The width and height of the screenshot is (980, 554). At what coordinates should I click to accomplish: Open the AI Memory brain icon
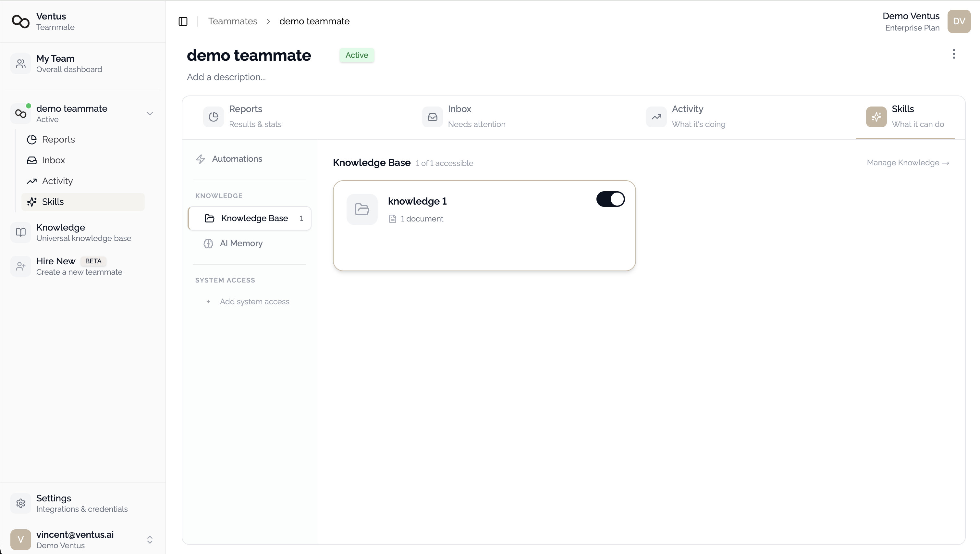pos(208,243)
